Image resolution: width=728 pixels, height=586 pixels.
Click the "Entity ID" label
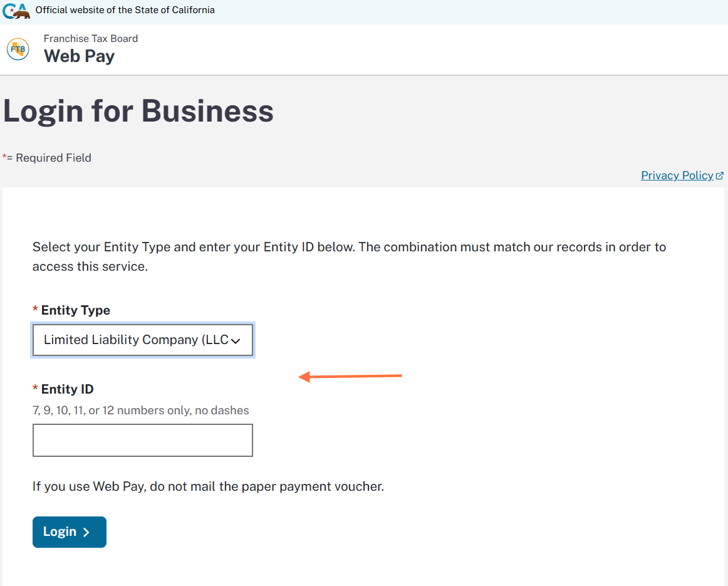(67, 389)
